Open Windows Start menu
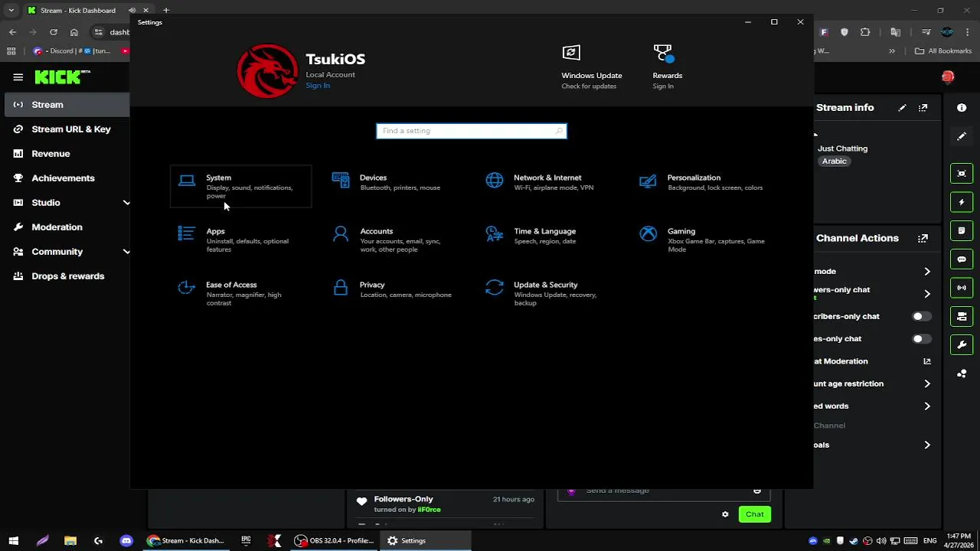980x551 pixels. click(14, 541)
